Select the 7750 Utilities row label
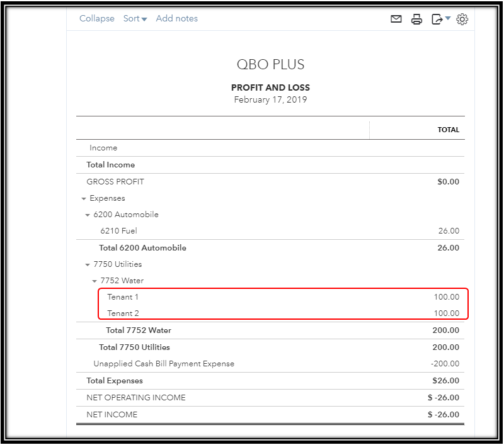The width and height of the screenshot is (504, 445). tap(118, 264)
